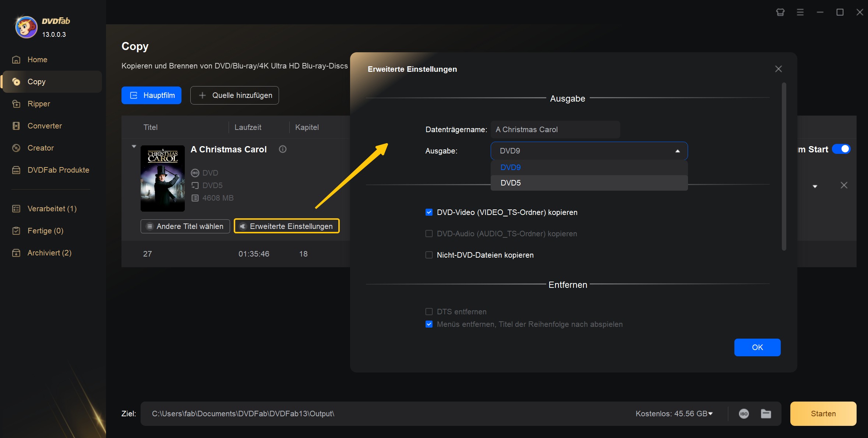
Task: Click A Christmas Carol poster thumbnail
Action: 163,179
